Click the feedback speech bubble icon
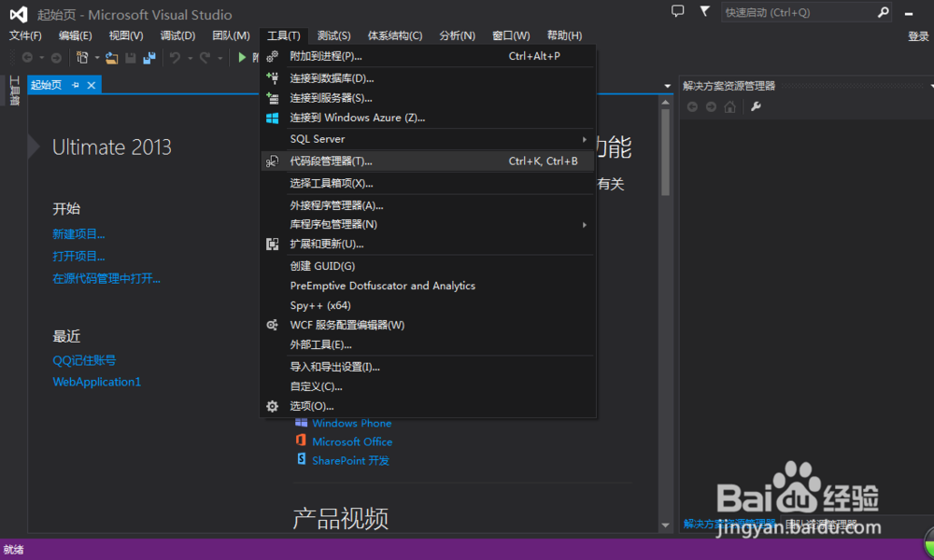Screen dimensions: 934x560 [677, 11]
